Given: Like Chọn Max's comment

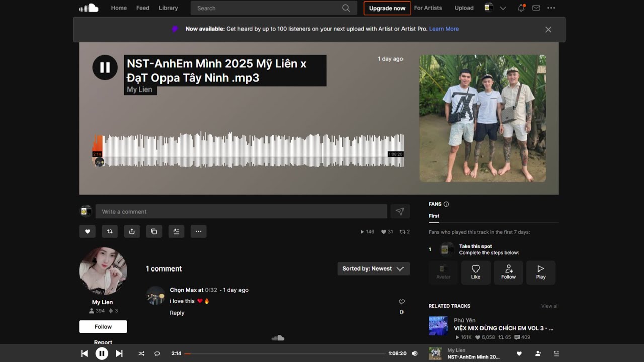Looking at the screenshot, I should pyautogui.click(x=401, y=302).
